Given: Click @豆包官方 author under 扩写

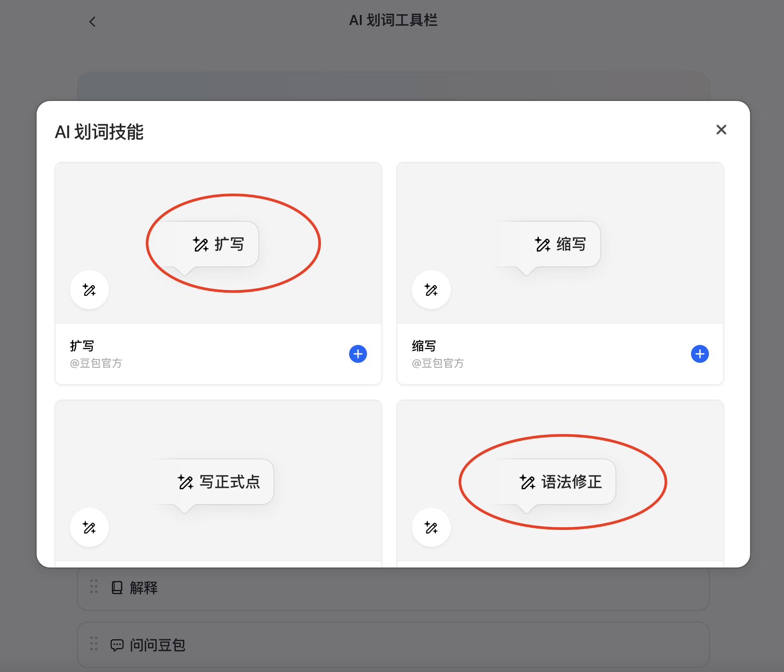Looking at the screenshot, I should coord(96,363).
